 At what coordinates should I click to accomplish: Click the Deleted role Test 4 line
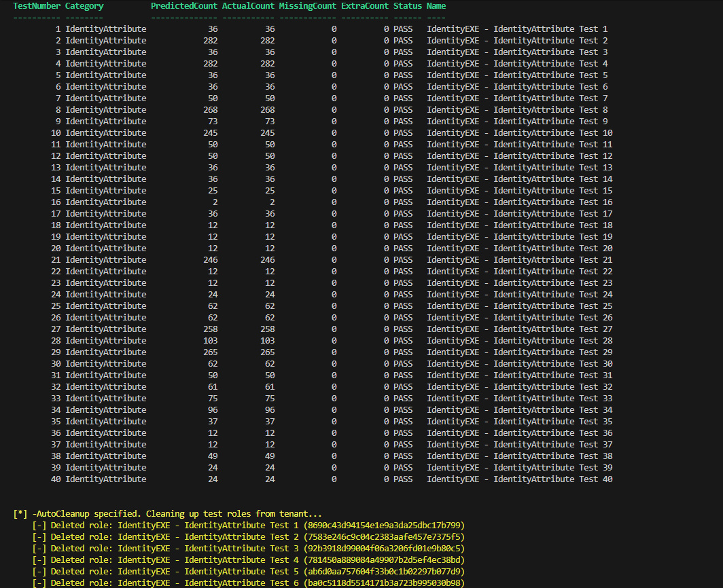click(249, 560)
